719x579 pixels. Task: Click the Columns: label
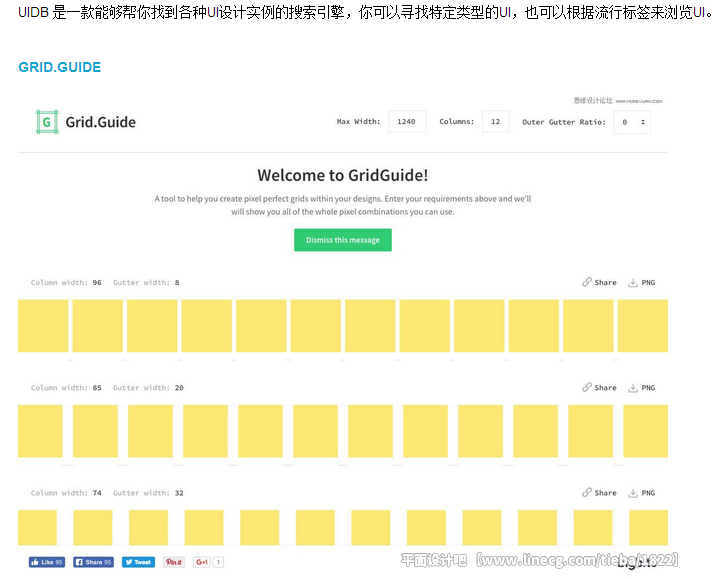click(457, 121)
